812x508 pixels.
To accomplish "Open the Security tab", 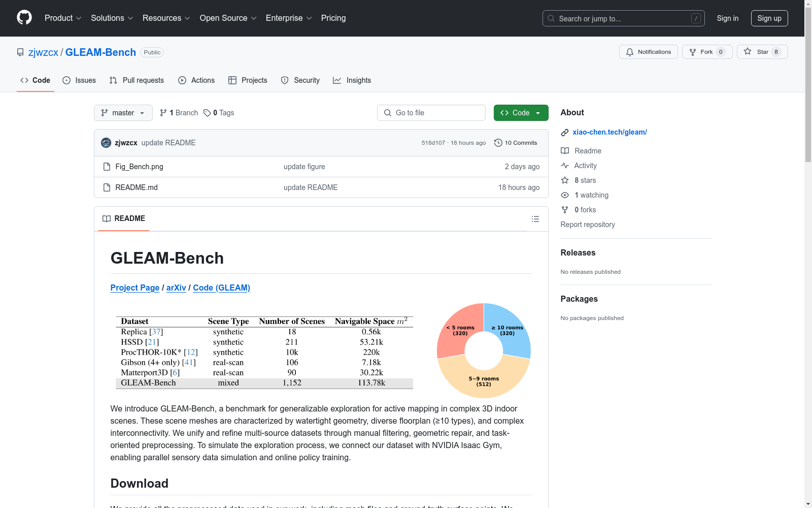I will 300,80.
